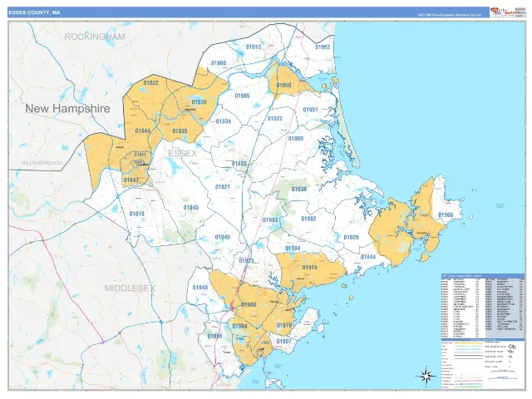This screenshot has height=399, width=532.
Task: Click ZIP code 01960 label
Action: [x=249, y=304]
